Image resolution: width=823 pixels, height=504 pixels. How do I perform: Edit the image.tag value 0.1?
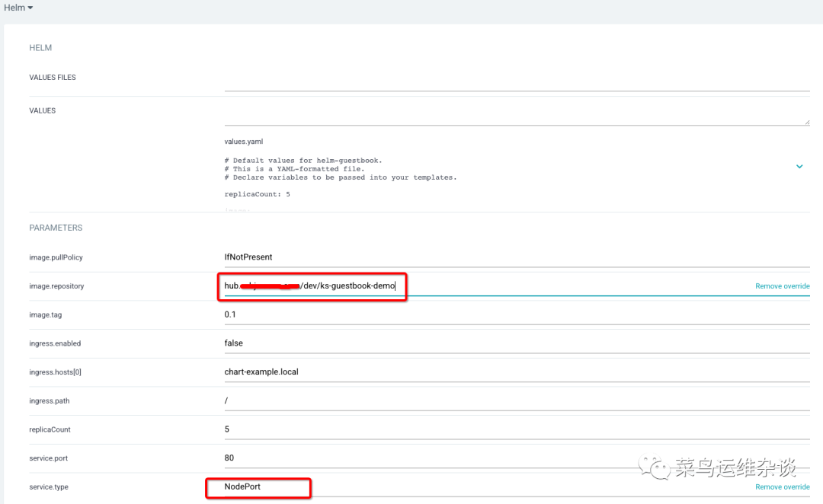[x=517, y=314]
